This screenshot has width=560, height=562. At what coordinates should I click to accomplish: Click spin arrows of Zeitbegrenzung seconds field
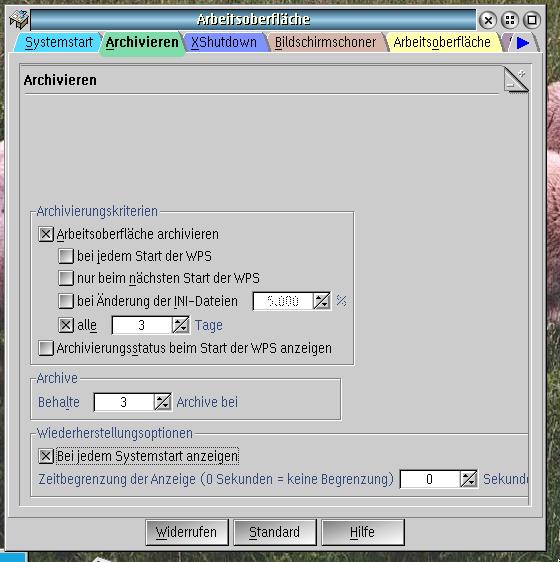(x=469, y=479)
